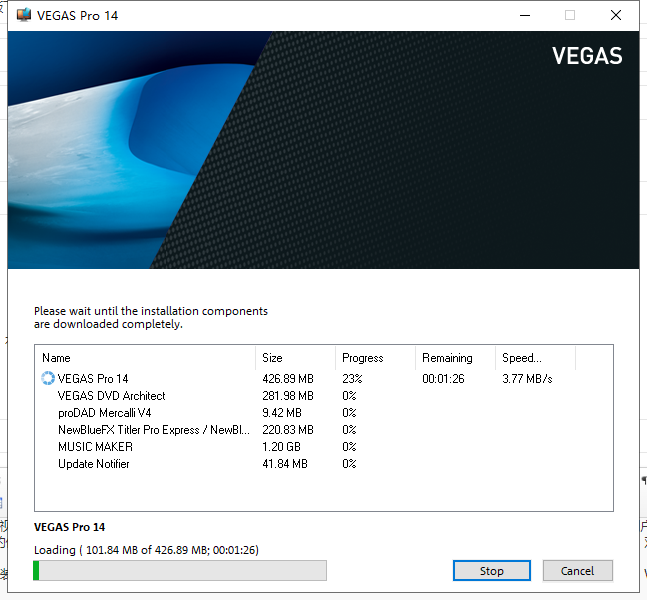This screenshot has height=600, width=647.
Task: Click the 9.42 MB size value
Action: click(x=282, y=413)
